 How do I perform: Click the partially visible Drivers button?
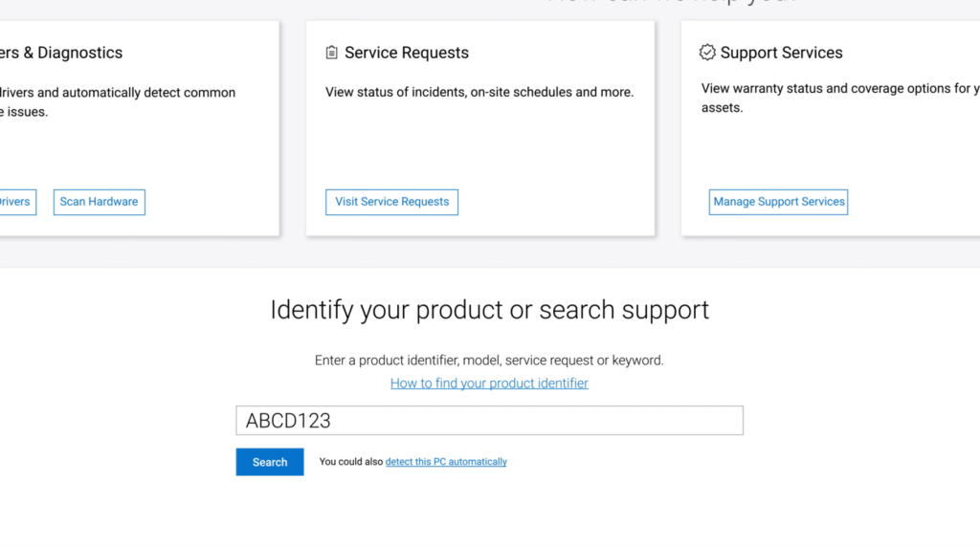point(15,202)
